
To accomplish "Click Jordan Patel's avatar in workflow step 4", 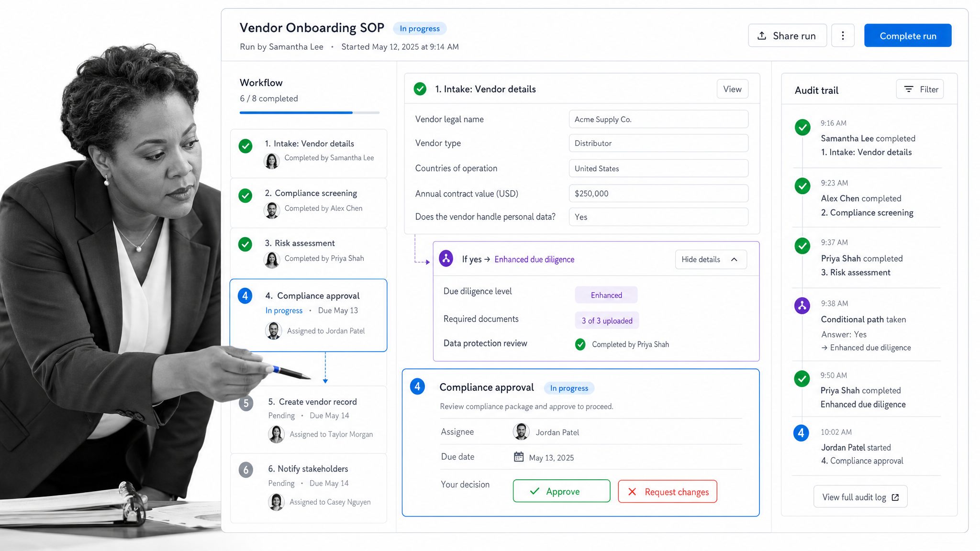I will 273,331.
